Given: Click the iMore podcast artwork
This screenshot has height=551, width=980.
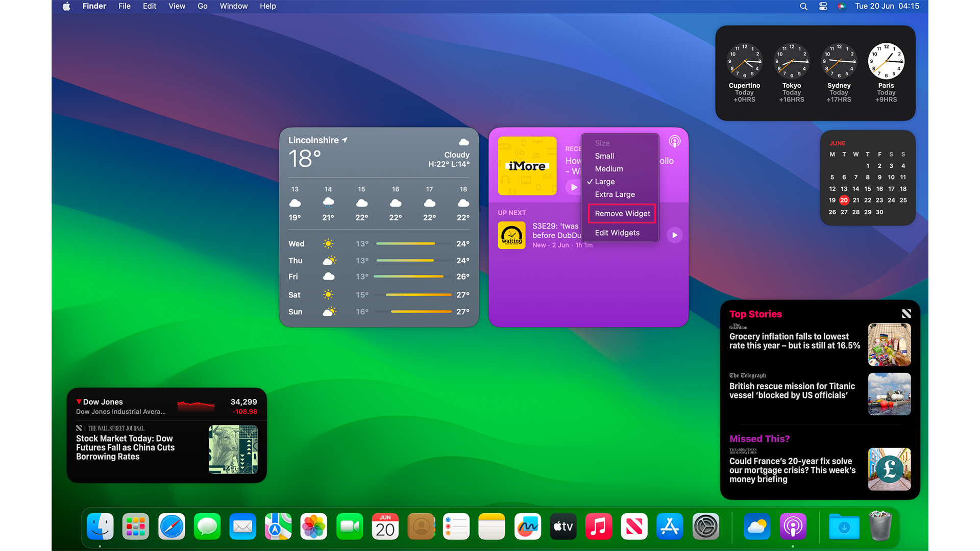Looking at the screenshot, I should [527, 166].
